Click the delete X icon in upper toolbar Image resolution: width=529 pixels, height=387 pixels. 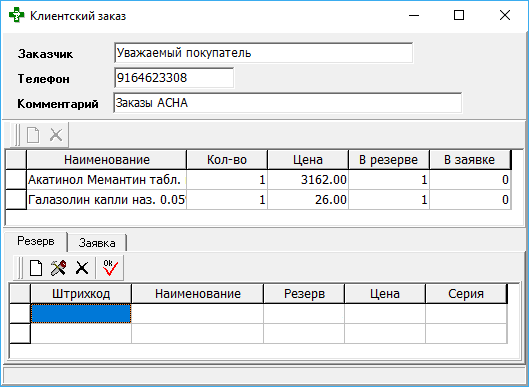coord(56,135)
